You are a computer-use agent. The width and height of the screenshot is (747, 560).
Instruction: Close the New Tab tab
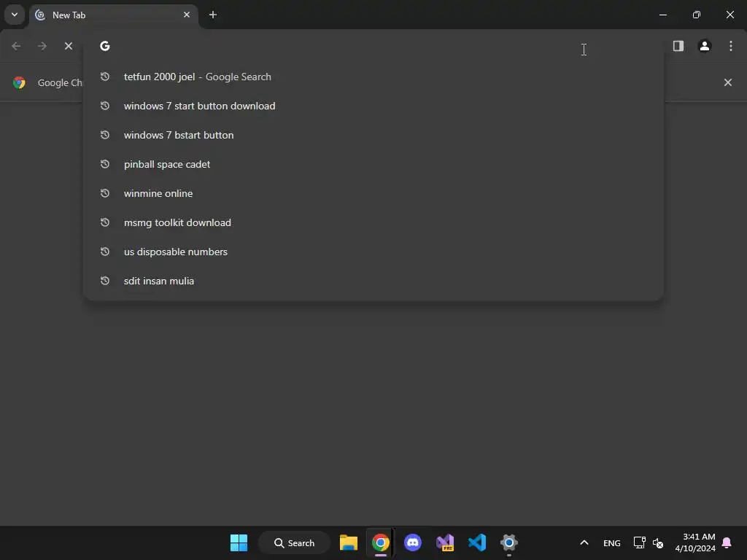click(x=187, y=15)
